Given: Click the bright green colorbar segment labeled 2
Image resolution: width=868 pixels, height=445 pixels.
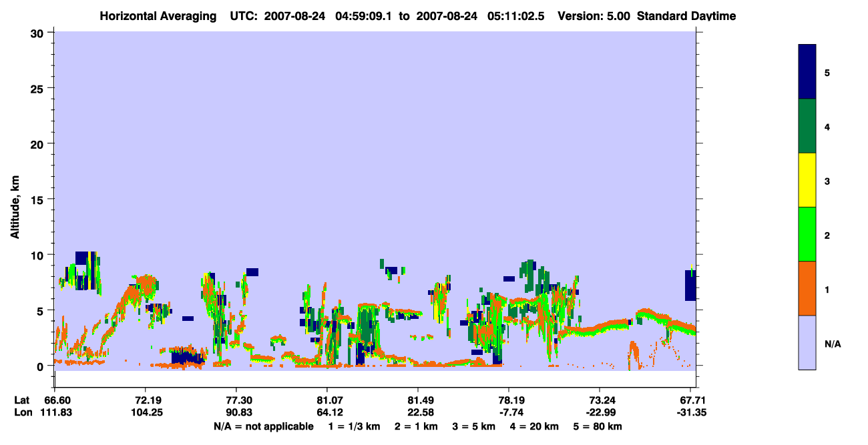Looking at the screenshot, I should pos(807,234).
